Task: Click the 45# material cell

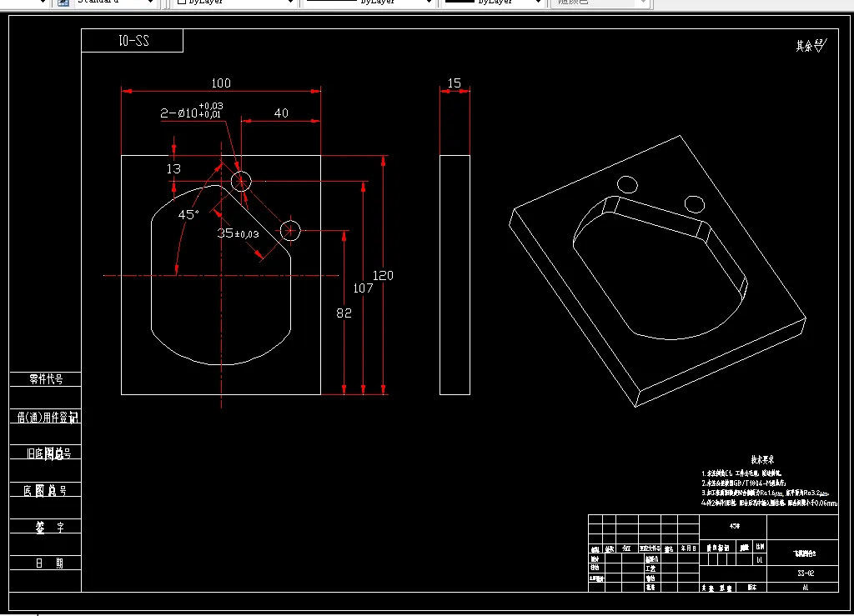Action: click(x=734, y=526)
